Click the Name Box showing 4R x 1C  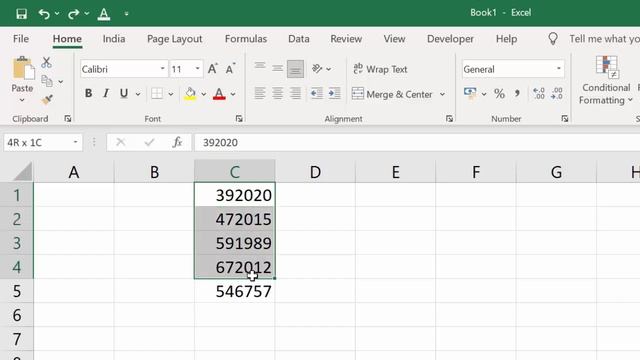coord(43,142)
